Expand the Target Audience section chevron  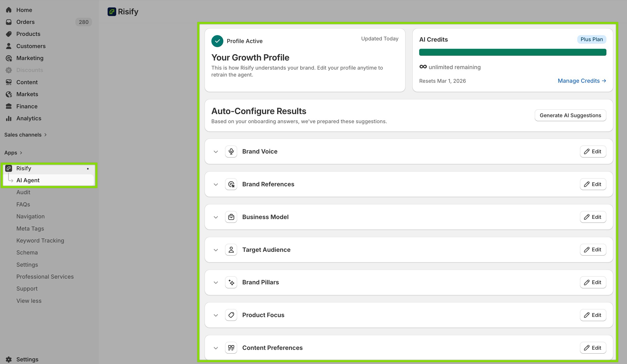pos(216,250)
